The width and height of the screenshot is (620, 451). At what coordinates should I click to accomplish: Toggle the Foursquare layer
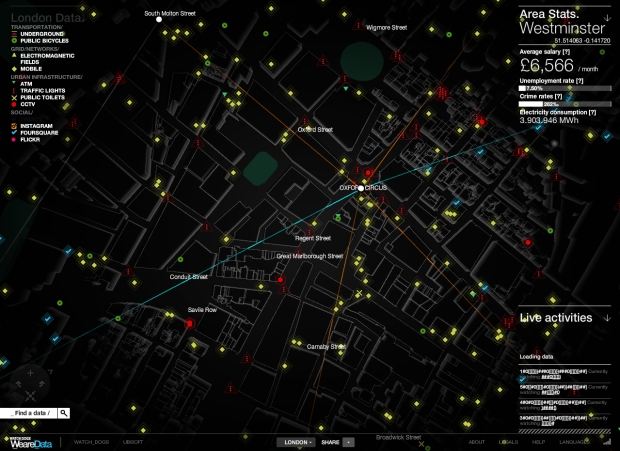pyautogui.click(x=35, y=133)
